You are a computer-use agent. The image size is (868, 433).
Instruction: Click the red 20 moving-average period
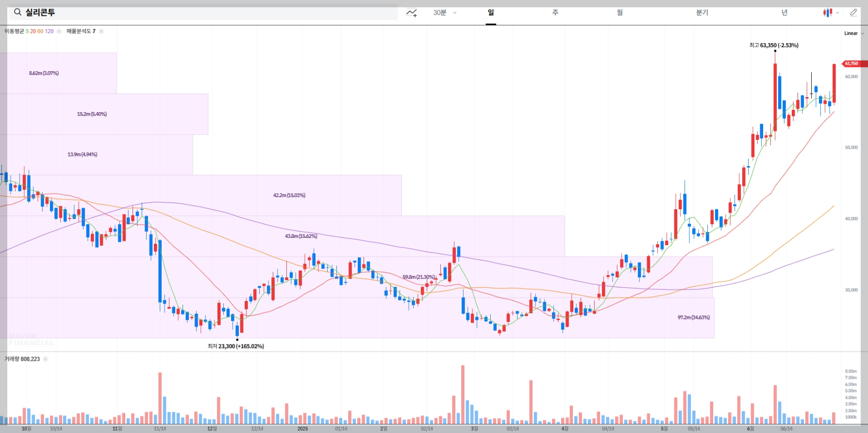(33, 31)
